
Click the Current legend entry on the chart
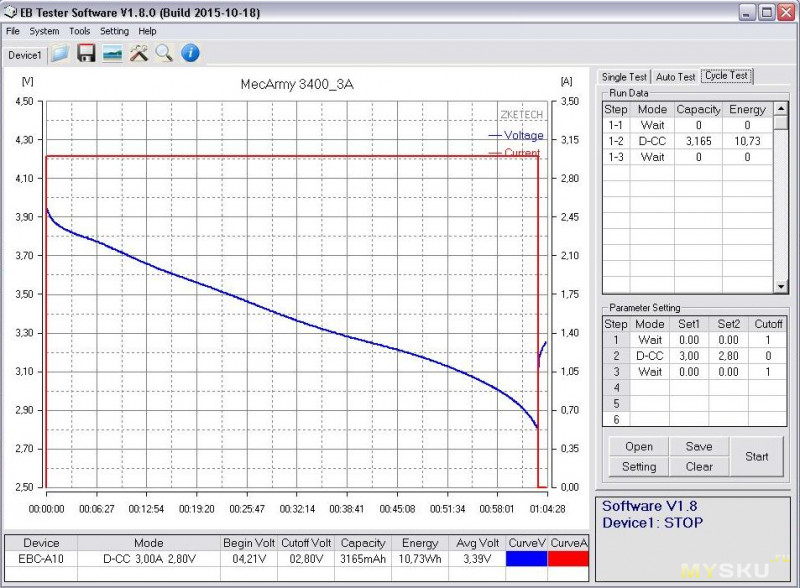514,153
